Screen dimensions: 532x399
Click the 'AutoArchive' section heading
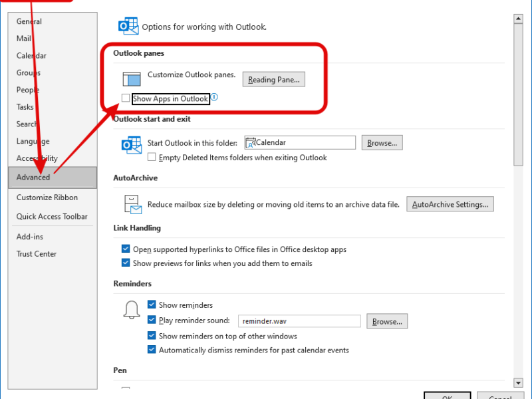point(136,178)
